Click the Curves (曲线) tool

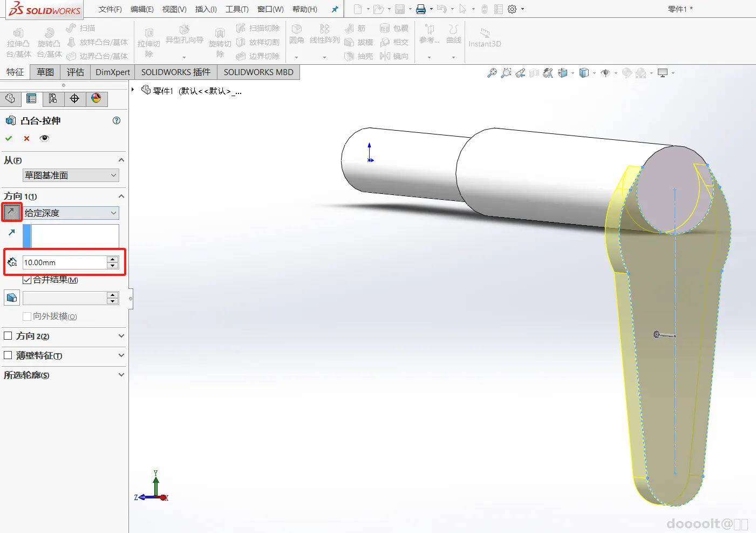[454, 35]
